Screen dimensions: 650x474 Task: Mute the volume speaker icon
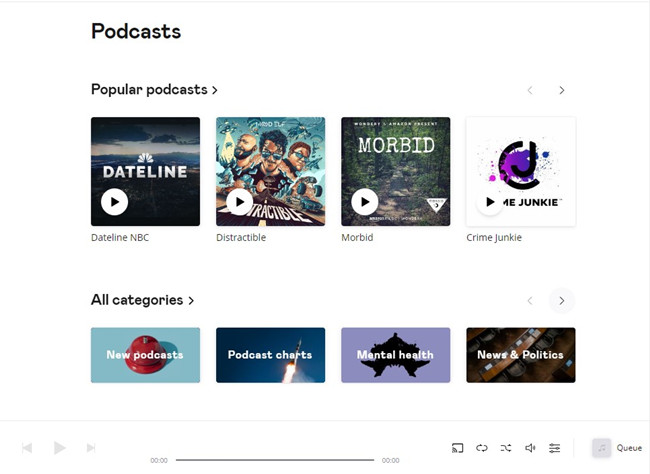530,448
